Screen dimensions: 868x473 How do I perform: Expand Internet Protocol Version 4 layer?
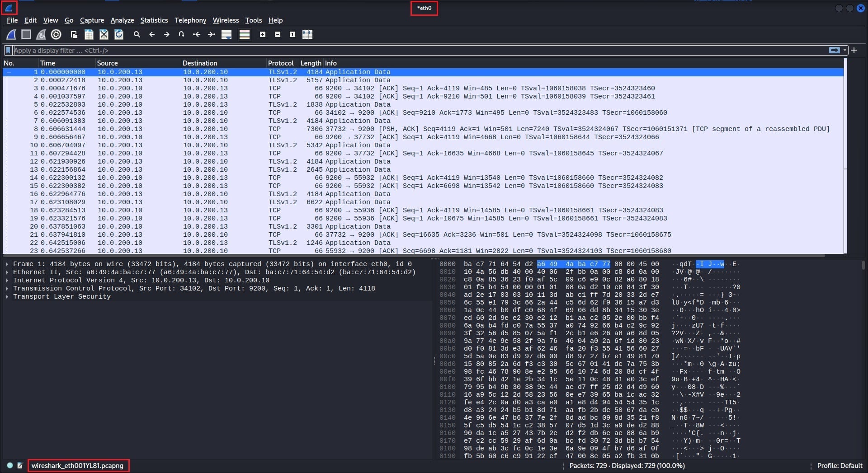click(7, 280)
